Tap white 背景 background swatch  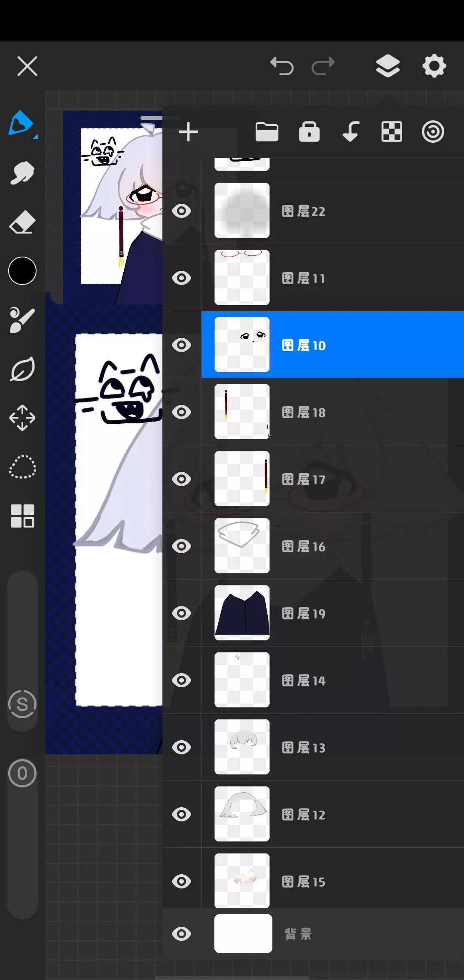pos(243,934)
